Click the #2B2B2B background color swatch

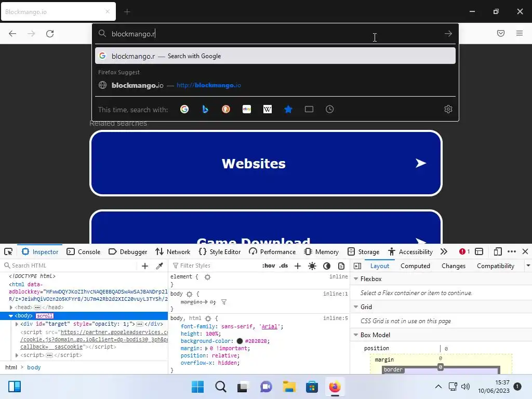(240, 341)
